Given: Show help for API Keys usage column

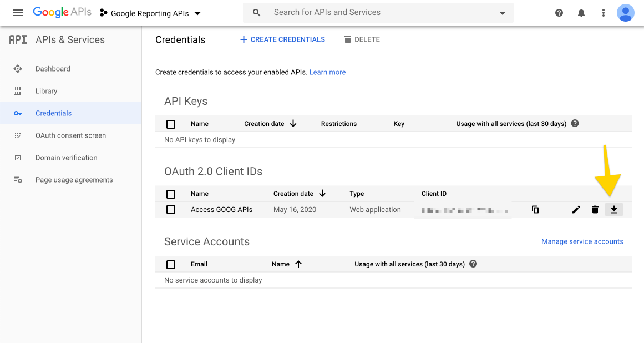Looking at the screenshot, I should coord(575,123).
